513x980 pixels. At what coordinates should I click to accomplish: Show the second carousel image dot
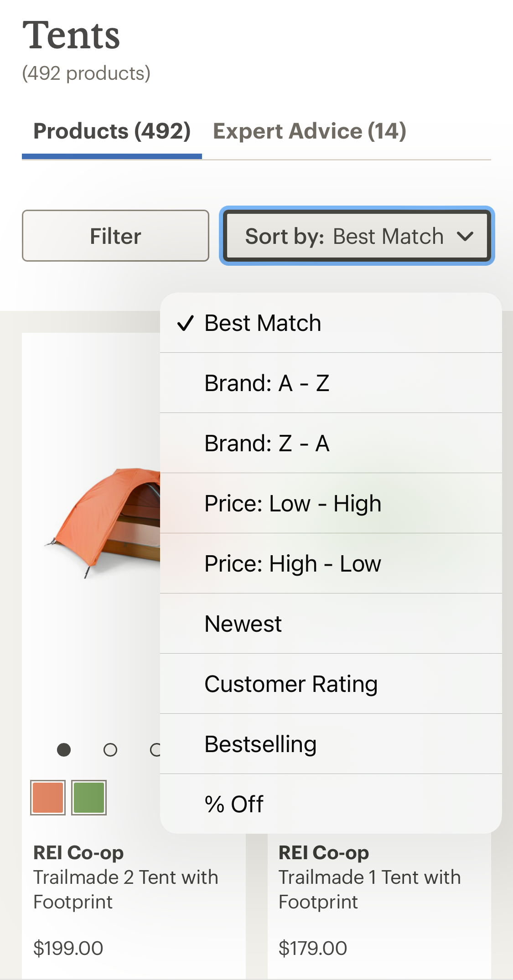pos(110,750)
